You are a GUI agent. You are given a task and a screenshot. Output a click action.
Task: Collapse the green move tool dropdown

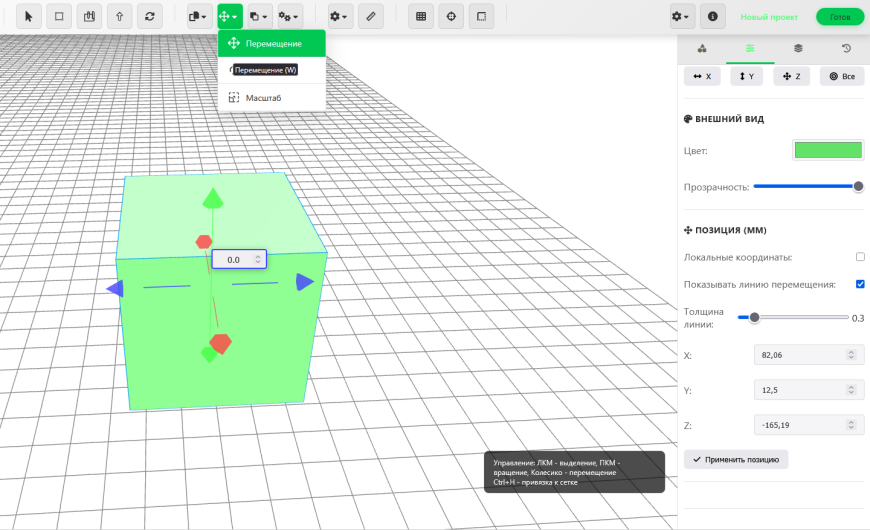(230, 17)
